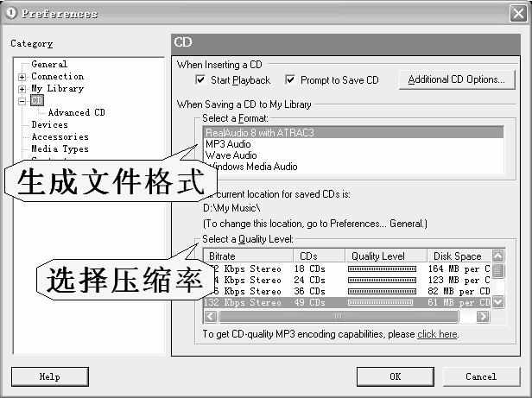Image resolution: width=532 pixels, height=398 pixels.
Task: Select My Library category item
Action: pos(58,89)
